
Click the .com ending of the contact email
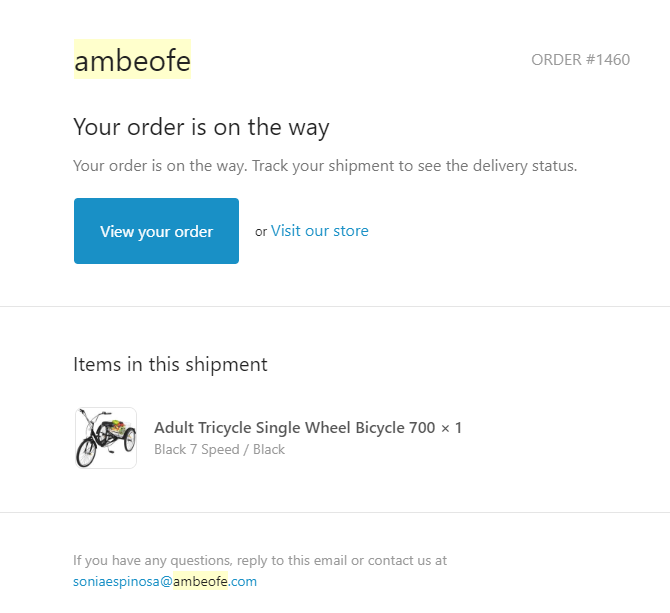coord(243,581)
